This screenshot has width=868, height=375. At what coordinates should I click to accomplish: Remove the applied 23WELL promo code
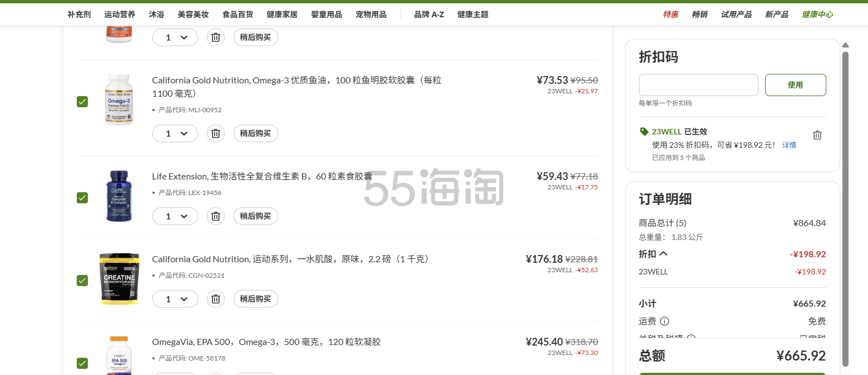(x=817, y=135)
